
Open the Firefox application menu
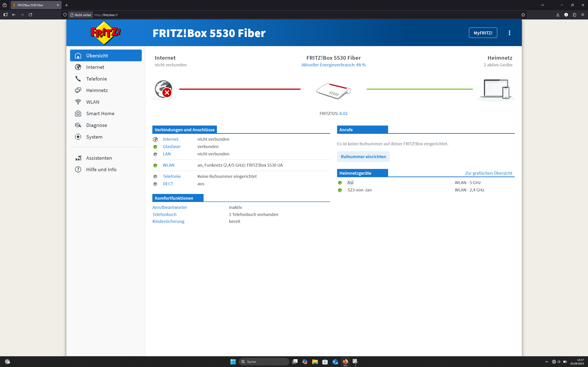tap(583, 15)
